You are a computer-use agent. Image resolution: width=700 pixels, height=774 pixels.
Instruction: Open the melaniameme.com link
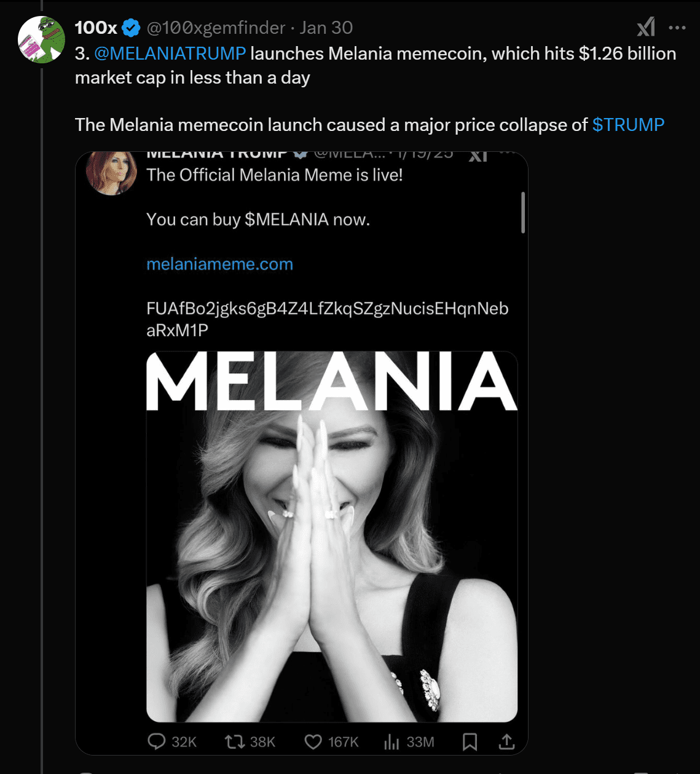click(219, 264)
